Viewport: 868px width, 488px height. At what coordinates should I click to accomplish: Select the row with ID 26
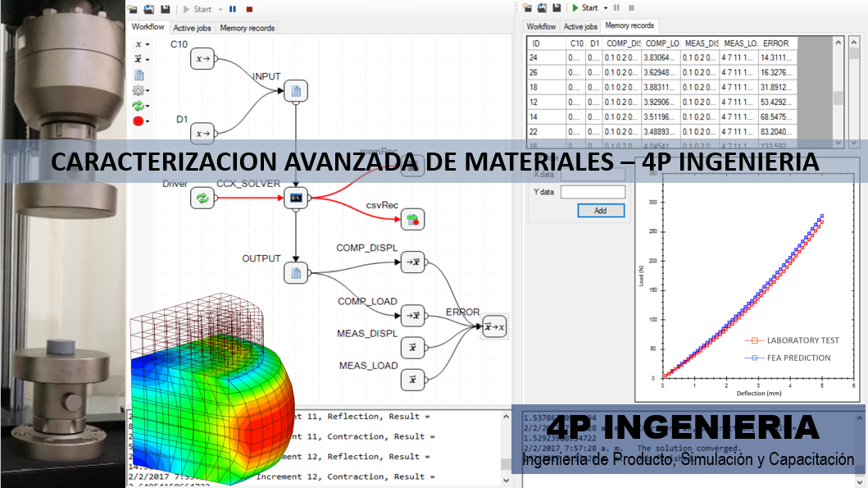pyautogui.click(x=662, y=72)
